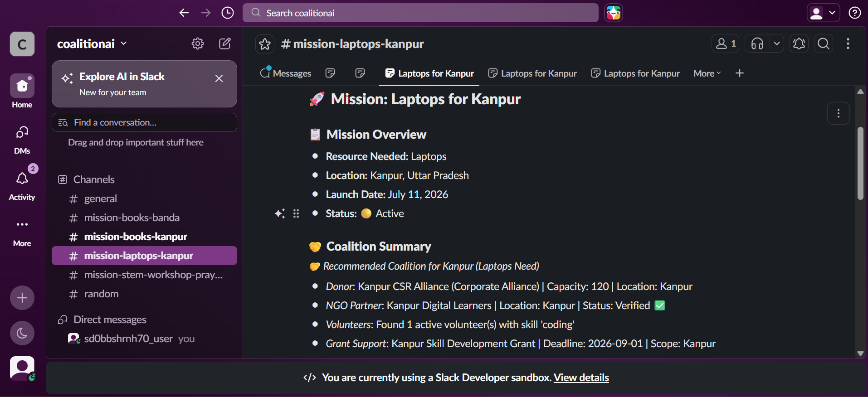Click the scrollbar up arrow
The height and width of the screenshot is (397, 868).
[x=860, y=92]
